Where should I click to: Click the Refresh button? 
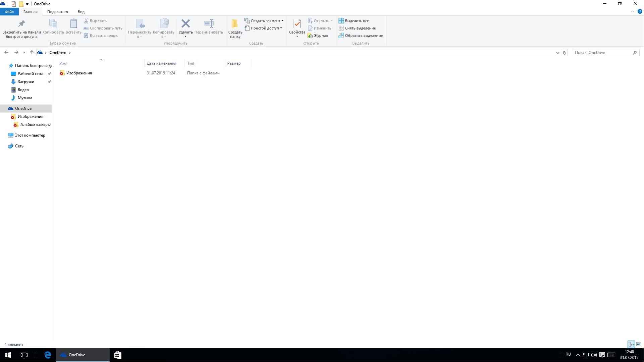click(565, 53)
